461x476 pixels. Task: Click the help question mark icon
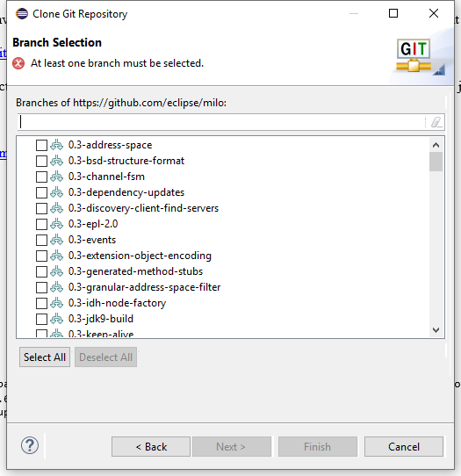tap(30, 445)
